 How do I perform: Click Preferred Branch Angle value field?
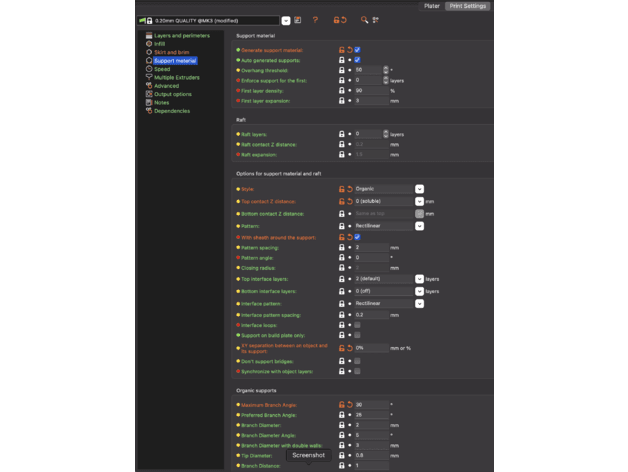click(371, 415)
